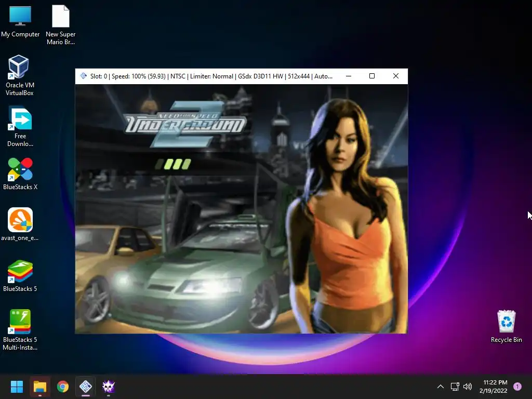Close the PCSX2 game window
The width and height of the screenshot is (532, 399).
(x=395, y=76)
